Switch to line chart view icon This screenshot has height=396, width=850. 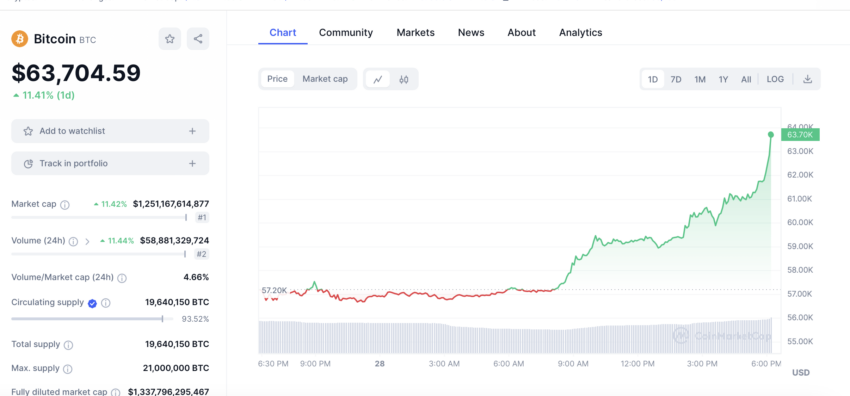click(378, 79)
